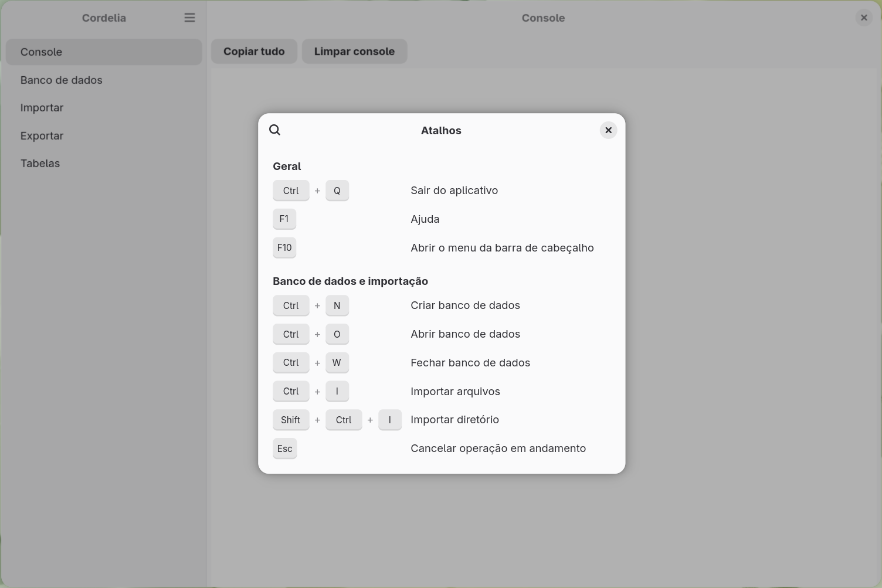
Task: Click 'Banco de dados e importação' heading
Action: coord(351,281)
